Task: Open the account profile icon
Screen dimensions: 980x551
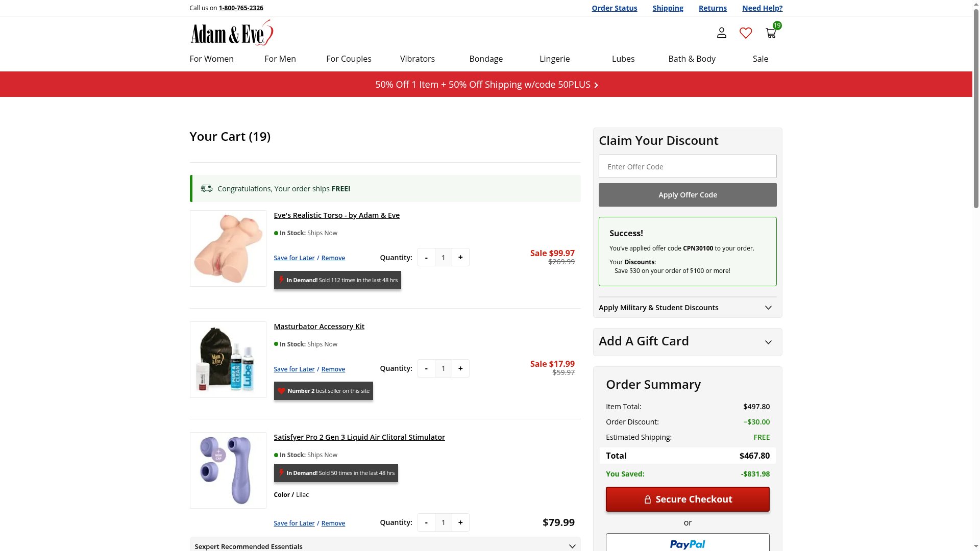Action: point(721,33)
